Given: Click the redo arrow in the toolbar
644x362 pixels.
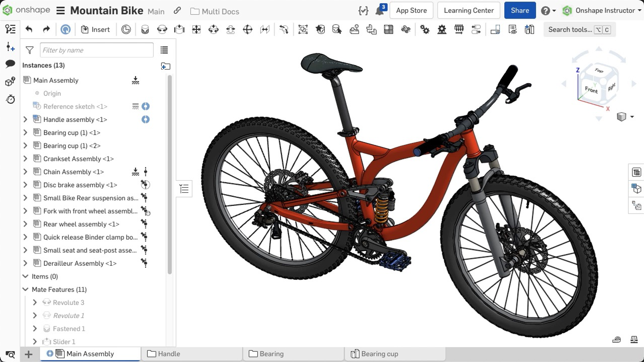Looking at the screenshot, I should tap(46, 29).
